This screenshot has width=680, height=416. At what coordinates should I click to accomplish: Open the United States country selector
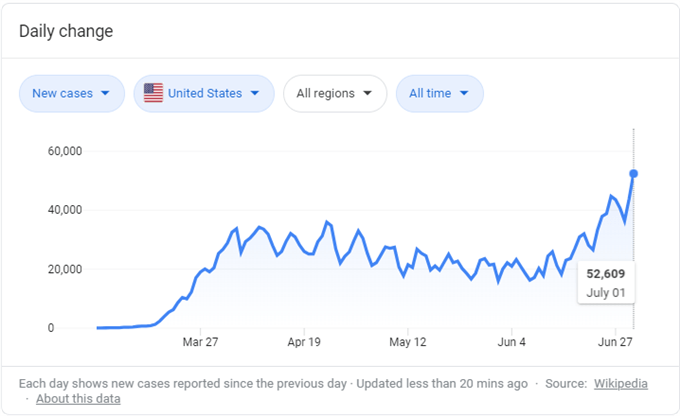204,93
